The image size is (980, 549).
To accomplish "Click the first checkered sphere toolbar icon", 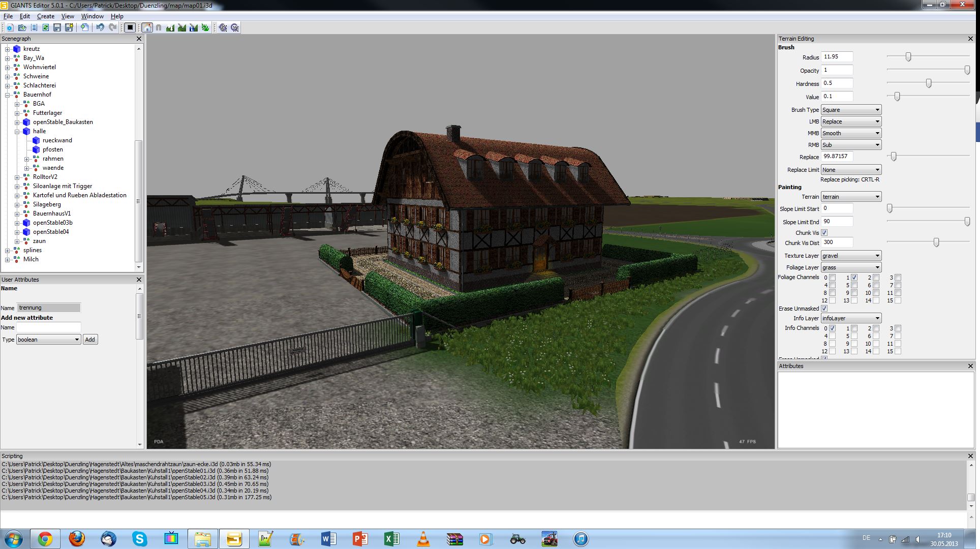I will (223, 27).
